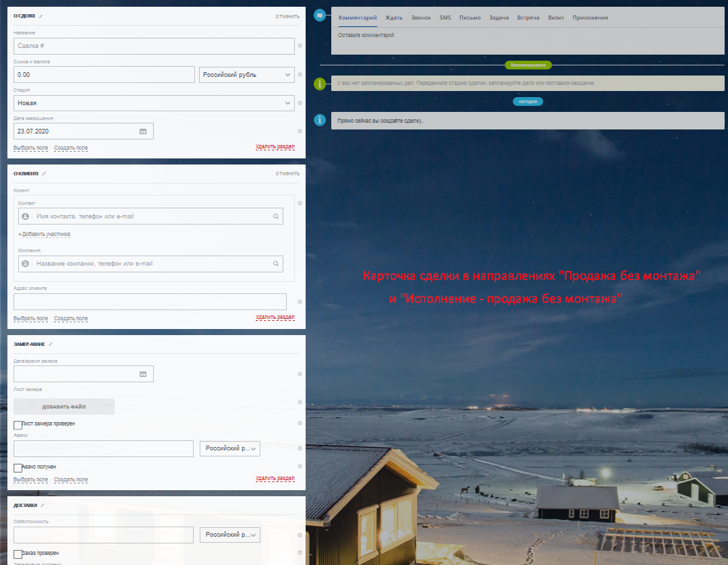Click Создать поле in ЗАМЕР-АВАНС section
Screen dimensions: 728x565
point(71,479)
